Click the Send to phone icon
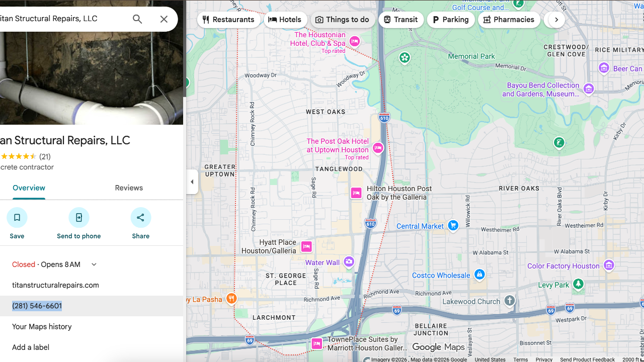Image resolution: width=644 pixels, height=362 pixels. point(79,217)
